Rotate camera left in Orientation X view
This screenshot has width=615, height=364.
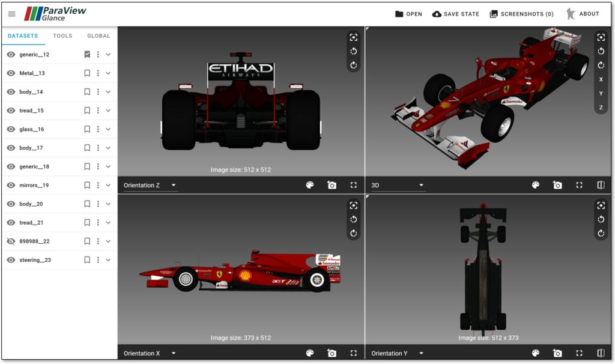click(x=353, y=219)
